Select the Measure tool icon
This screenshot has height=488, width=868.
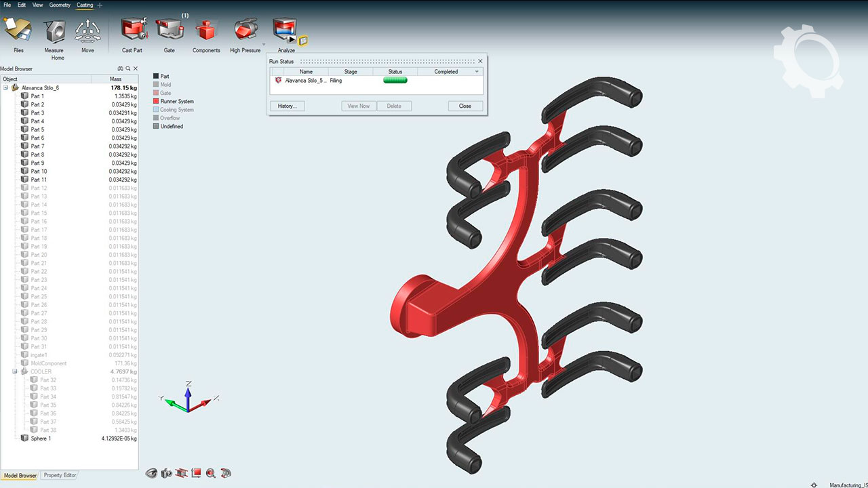coord(54,31)
